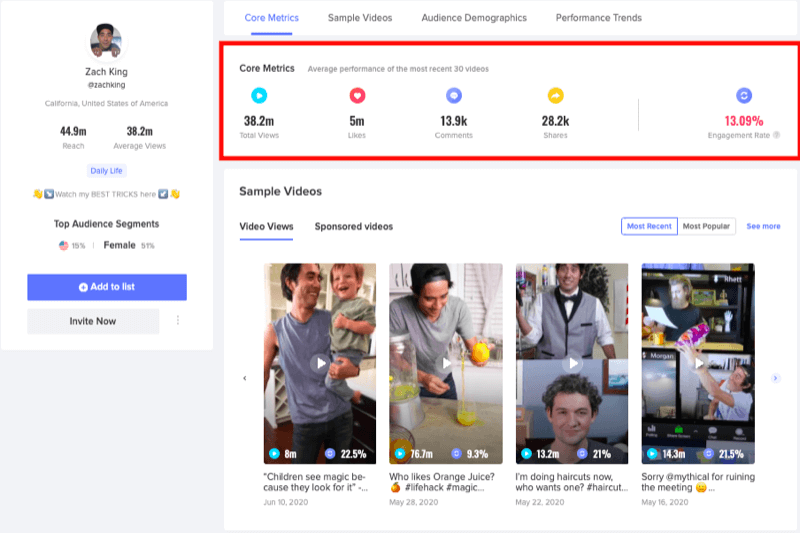Image resolution: width=800 pixels, height=533 pixels.
Task: Click the May 22, 2020 date
Action: click(540, 502)
